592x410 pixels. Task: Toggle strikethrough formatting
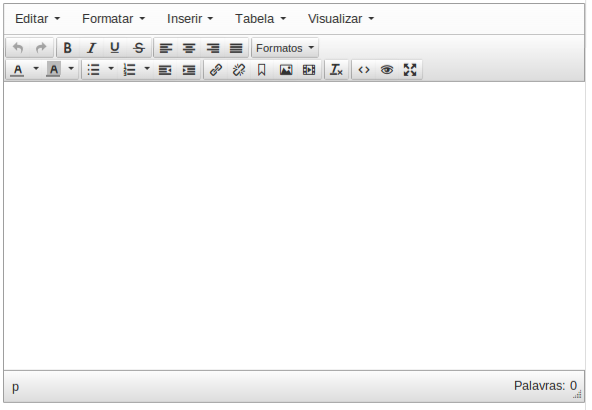[139, 48]
